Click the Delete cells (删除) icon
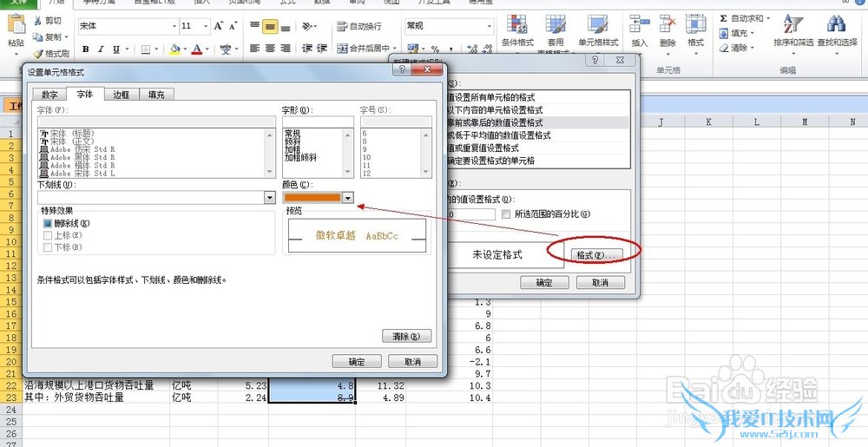 click(x=667, y=24)
